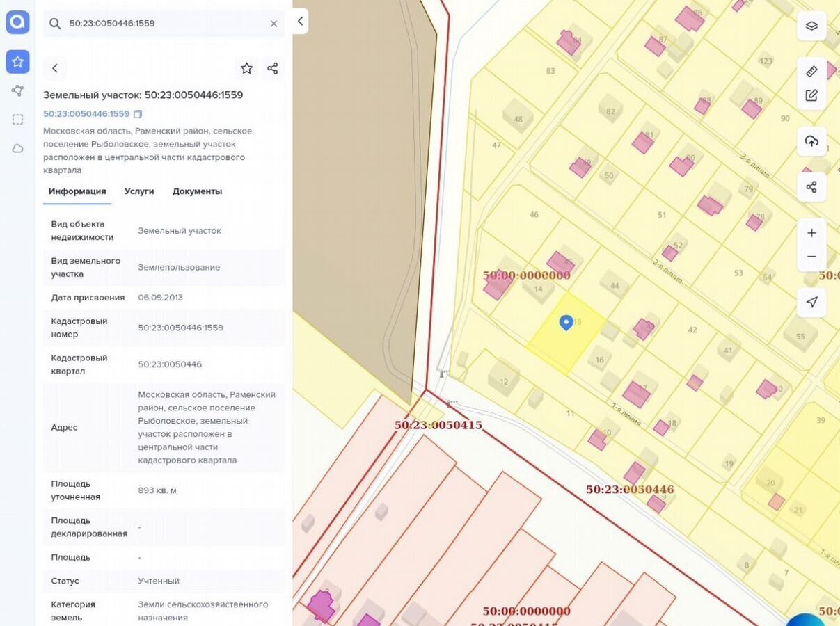Zoom in the map with plus
Image resolution: width=840 pixels, height=626 pixels.
811,233
